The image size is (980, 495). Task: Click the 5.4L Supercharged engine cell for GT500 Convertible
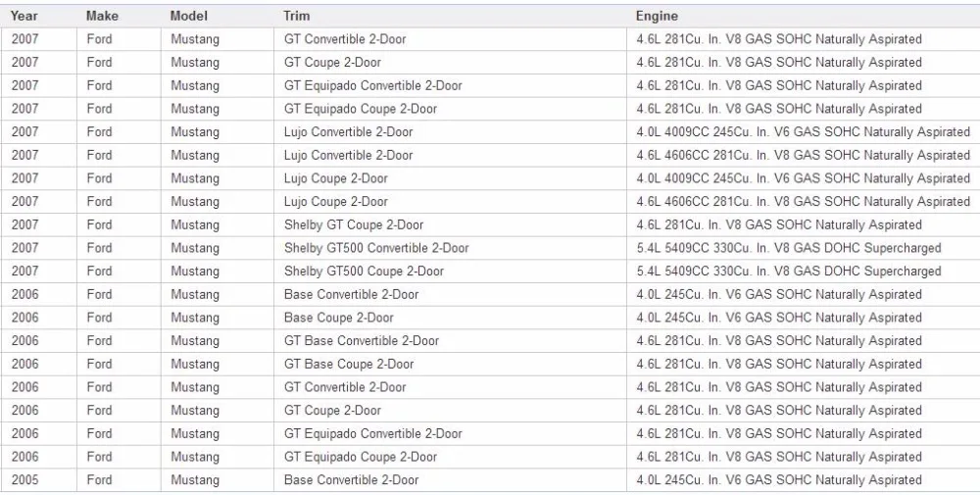[x=804, y=248]
